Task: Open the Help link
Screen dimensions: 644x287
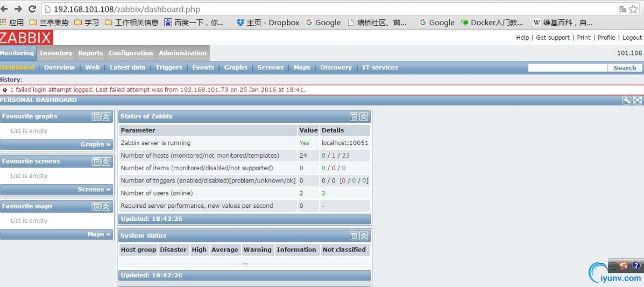Action: (522, 37)
